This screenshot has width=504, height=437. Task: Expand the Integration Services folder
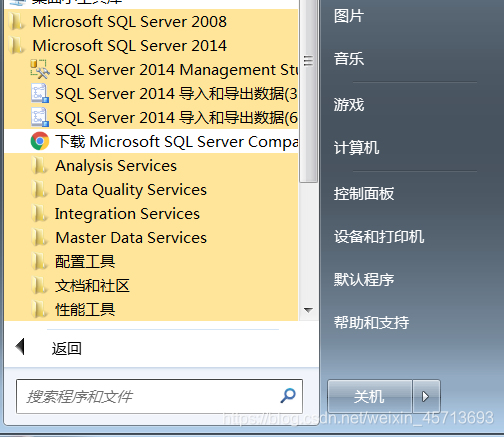[151, 214]
